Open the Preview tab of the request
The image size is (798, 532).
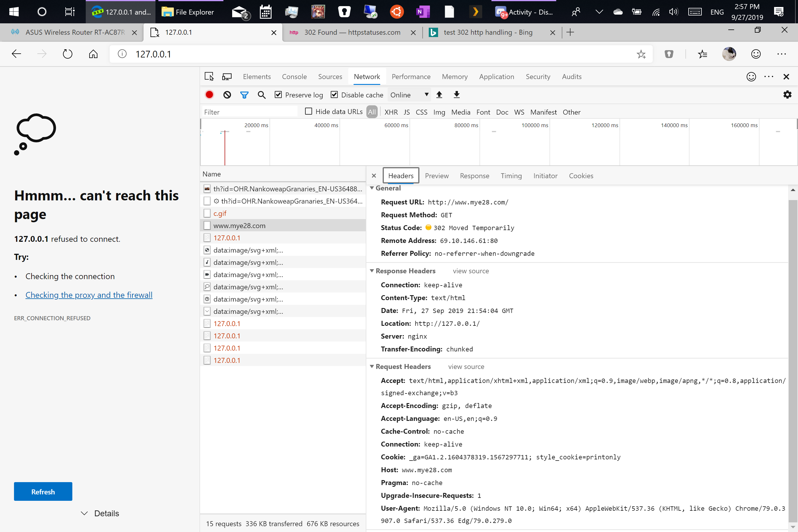click(x=437, y=176)
